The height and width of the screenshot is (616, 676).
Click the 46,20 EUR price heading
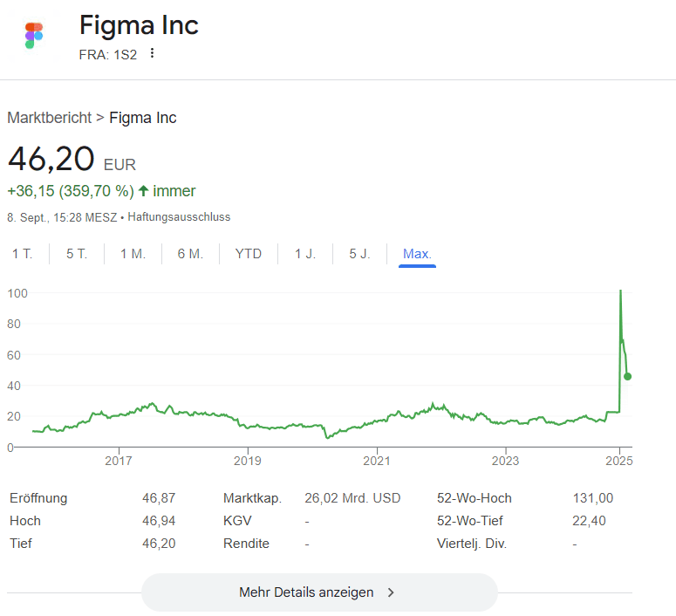pyautogui.click(x=72, y=161)
